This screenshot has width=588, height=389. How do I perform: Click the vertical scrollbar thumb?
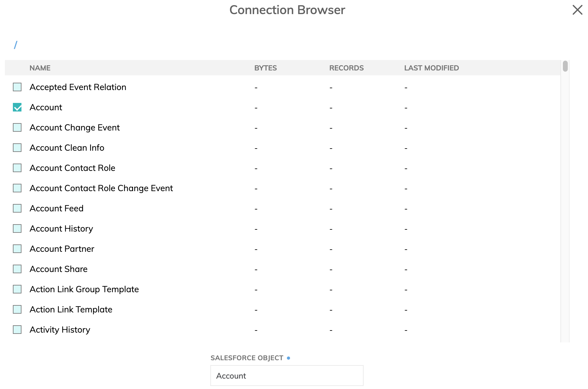[565, 66]
